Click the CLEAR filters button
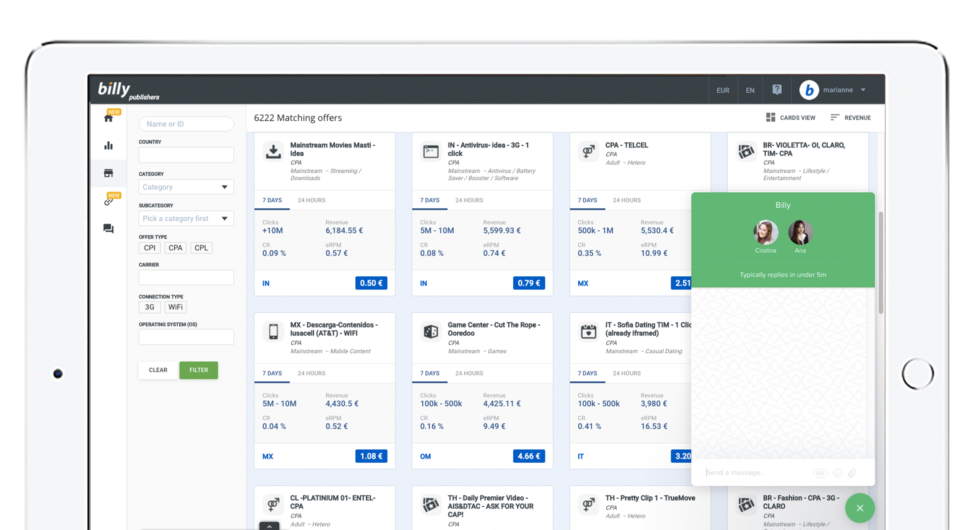980x530 pixels. coord(158,370)
